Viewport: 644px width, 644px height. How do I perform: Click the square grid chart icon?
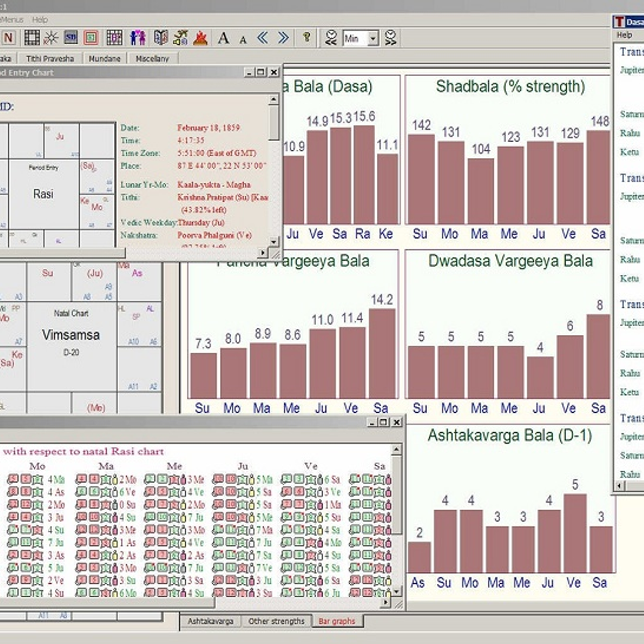pos(32,38)
